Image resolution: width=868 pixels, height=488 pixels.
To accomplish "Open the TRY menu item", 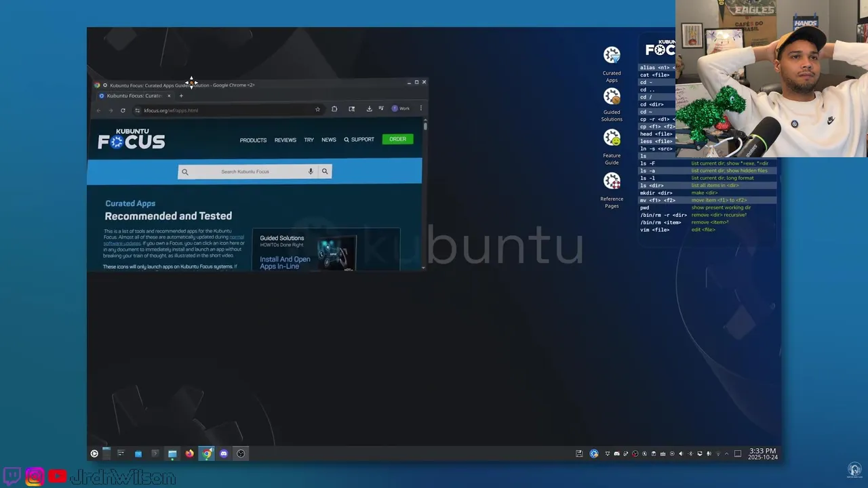I will (x=309, y=140).
